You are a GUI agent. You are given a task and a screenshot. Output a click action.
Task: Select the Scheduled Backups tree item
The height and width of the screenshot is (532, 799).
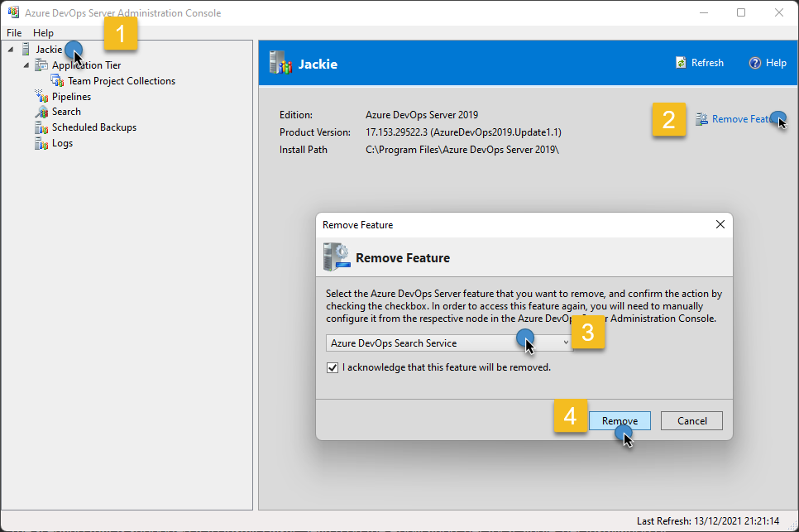[94, 127]
